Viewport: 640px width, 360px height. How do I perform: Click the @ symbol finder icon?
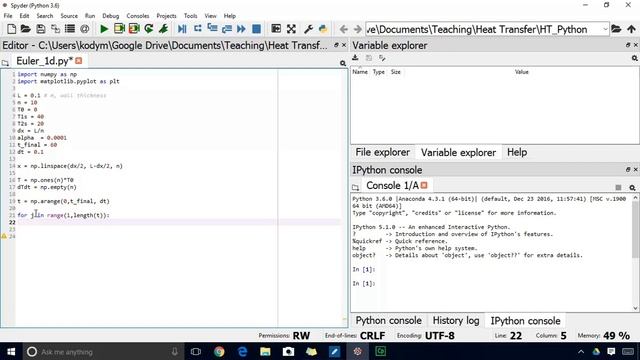[84, 29]
